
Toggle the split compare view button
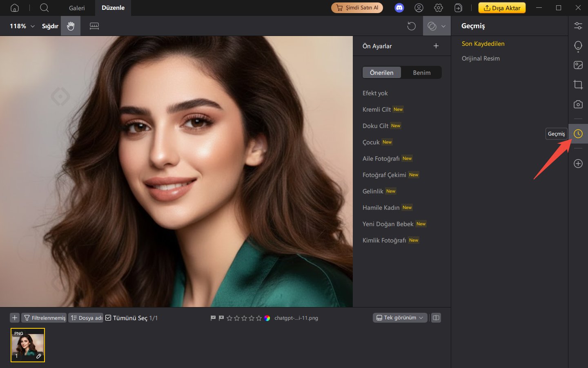point(436,318)
